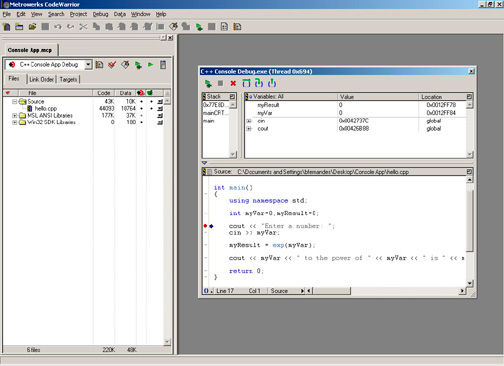Click the Debug icon in project window toolbar
This screenshot has width=504, height=366.
(x=138, y=65)
